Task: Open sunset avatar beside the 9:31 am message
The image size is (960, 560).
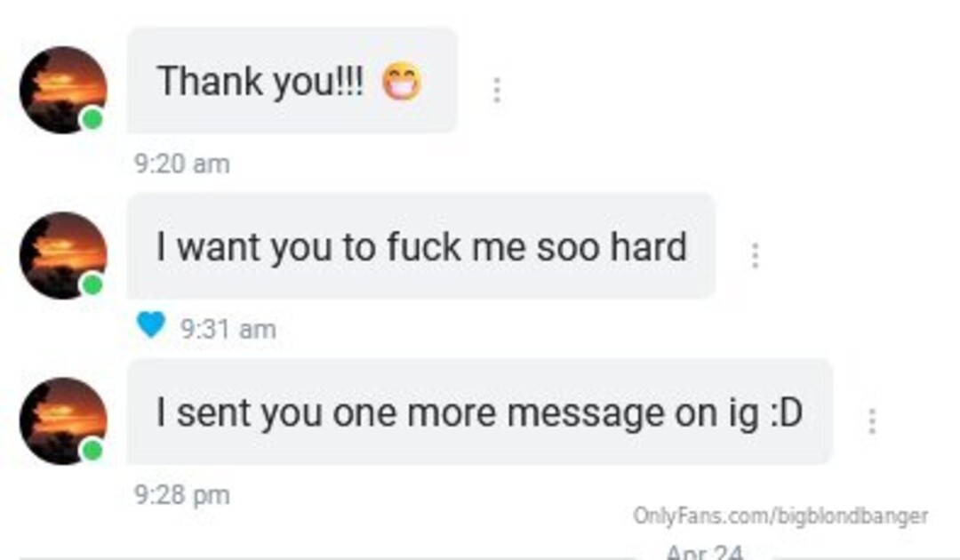Action: (x=63, y=256)
